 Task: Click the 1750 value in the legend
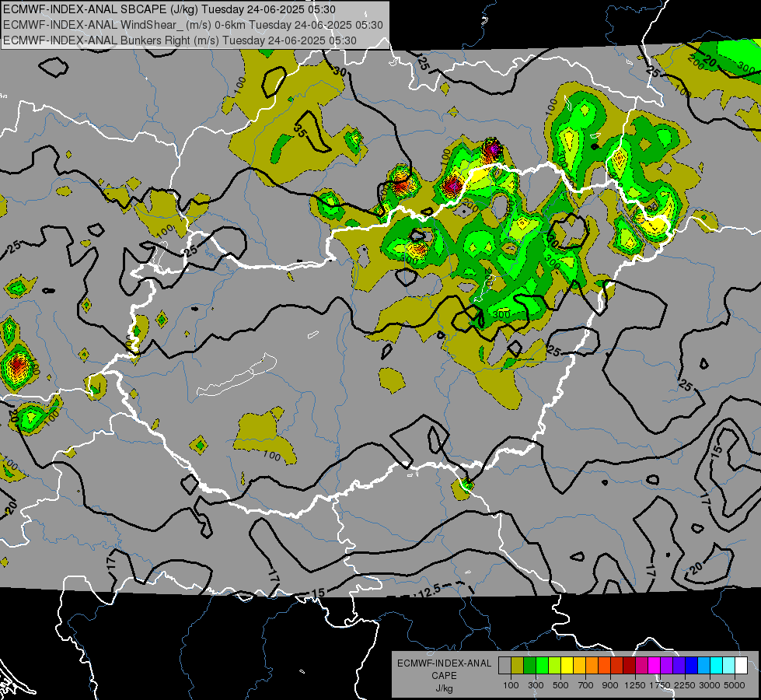(x=660, y=685)
